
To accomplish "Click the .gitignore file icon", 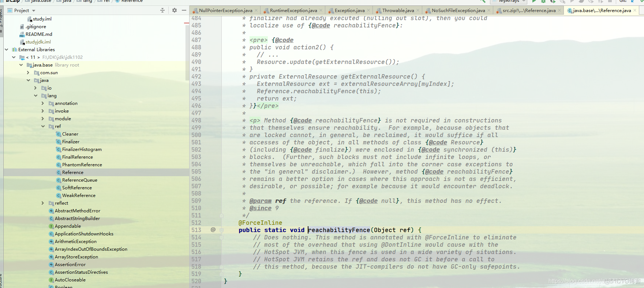I will click(x=22, y=27).
